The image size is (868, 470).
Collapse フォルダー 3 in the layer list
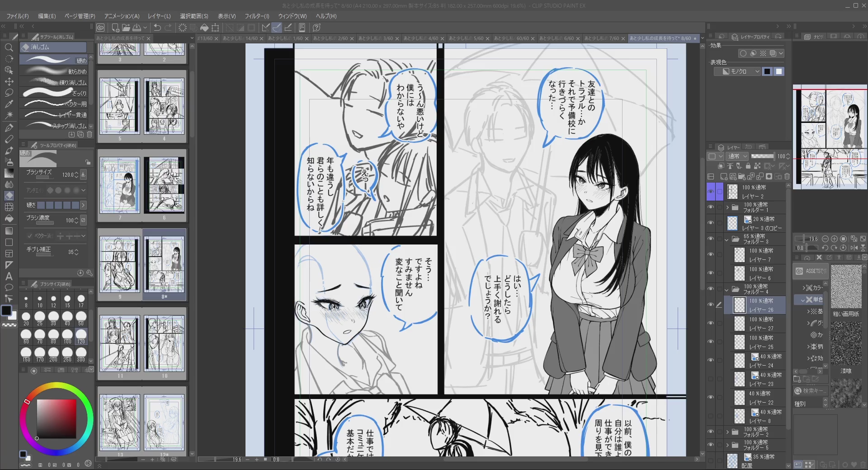[x=727, y=239]
